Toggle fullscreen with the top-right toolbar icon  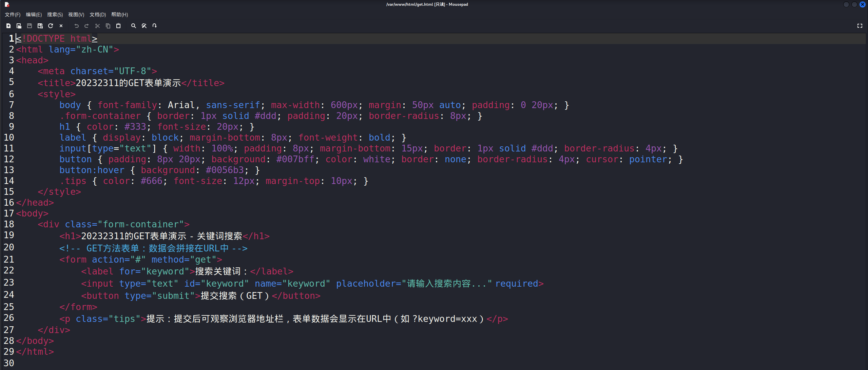coord(860,26)
